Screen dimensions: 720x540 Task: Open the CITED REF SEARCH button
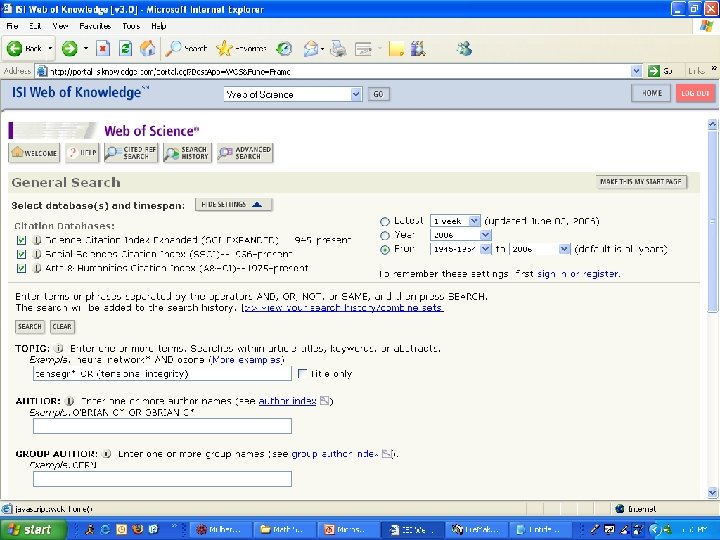click(x=131, y=153)
